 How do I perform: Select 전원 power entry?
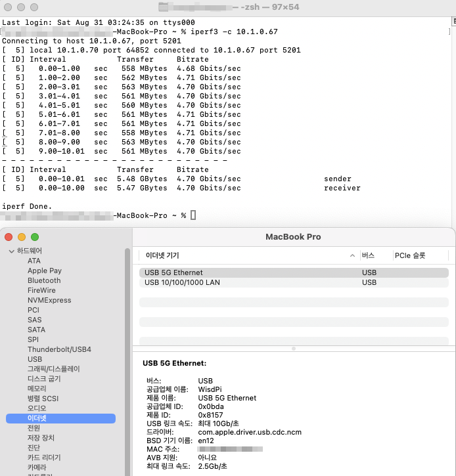pyautogui.click(x=34, y=428)
